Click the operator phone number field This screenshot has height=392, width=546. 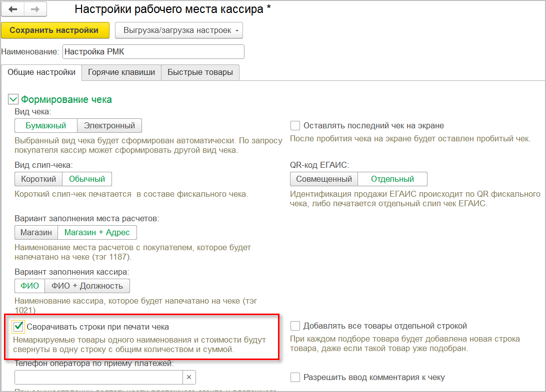click(98, 377)
